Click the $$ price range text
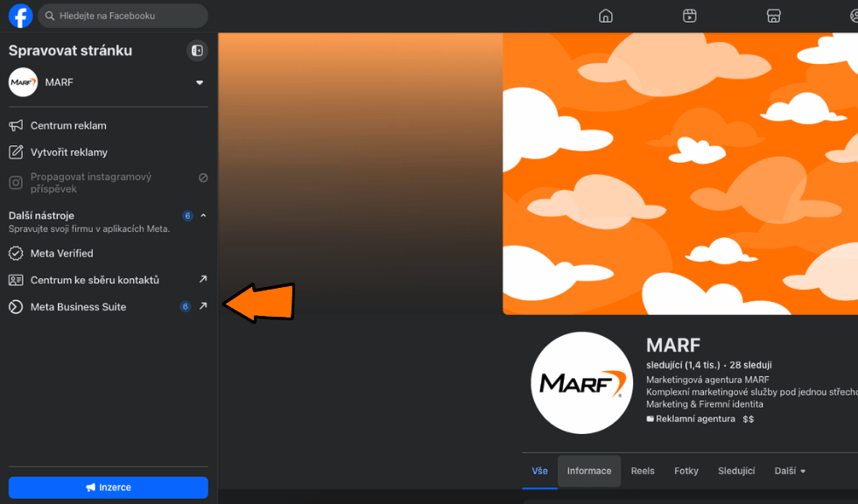This screenshot has height=504, width=858. click(x=749, y=419)
